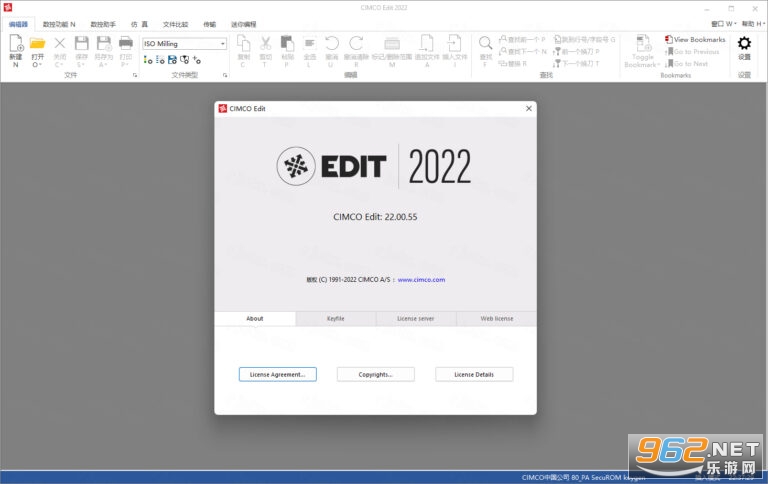This screenshot has height=484, width=768.
Task: Click the License Details button
Action: 474,374
